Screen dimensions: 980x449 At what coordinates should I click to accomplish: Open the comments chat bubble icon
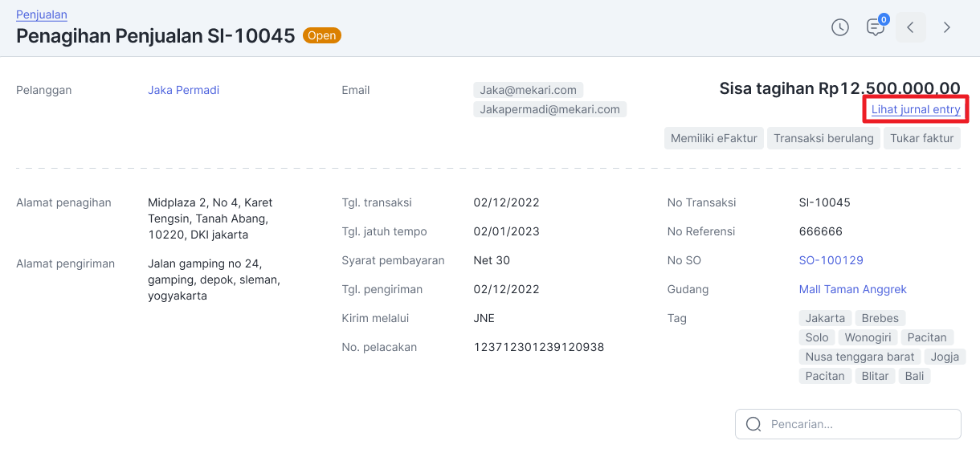coord(875,27)
